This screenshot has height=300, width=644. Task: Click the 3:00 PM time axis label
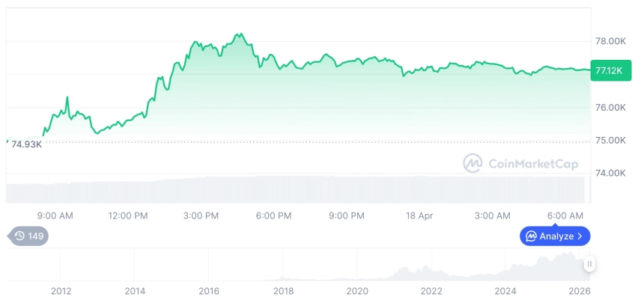[x=201, y=215]
